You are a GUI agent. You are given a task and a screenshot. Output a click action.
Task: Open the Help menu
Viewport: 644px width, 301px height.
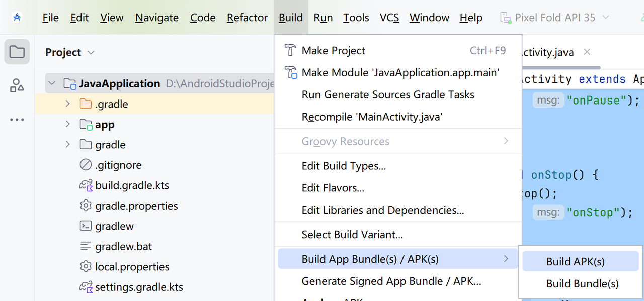[471, 18]
